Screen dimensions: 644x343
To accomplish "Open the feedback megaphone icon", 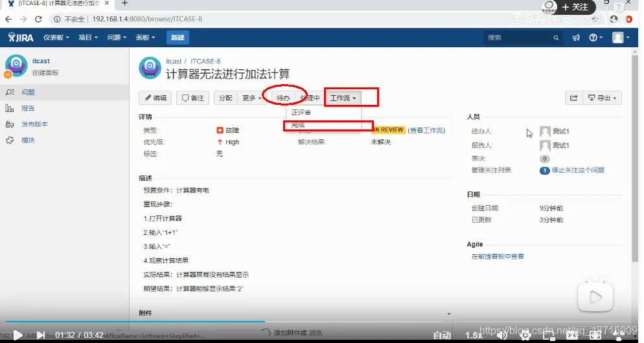I will pyautogui.click(x=576, y=38).
